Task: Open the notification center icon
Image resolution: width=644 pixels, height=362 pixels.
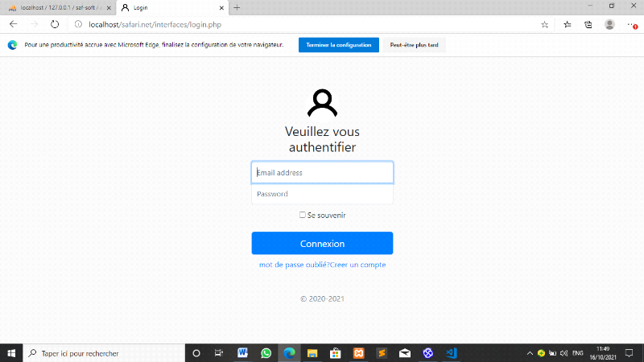Action: 629,353
